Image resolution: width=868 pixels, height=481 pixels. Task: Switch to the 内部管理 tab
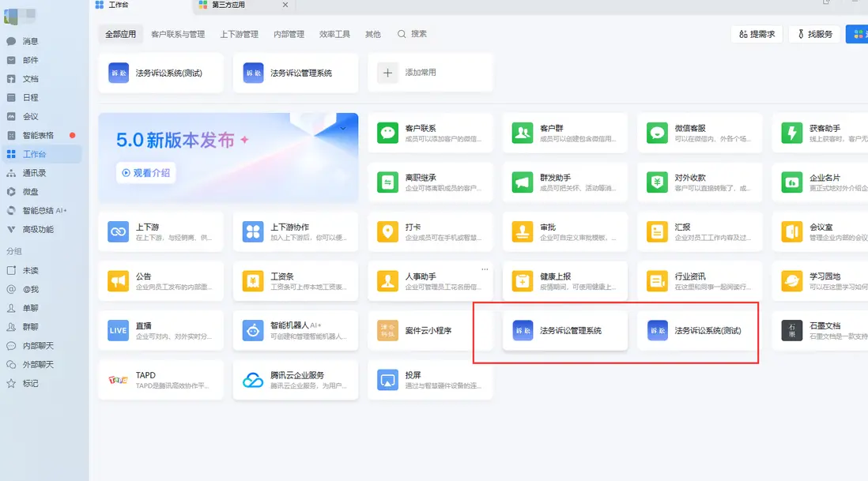pos(289,34)
